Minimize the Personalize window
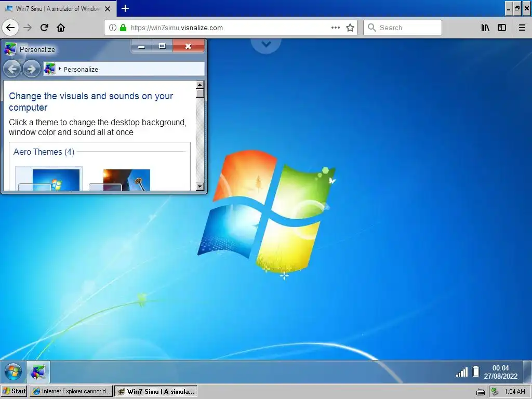Image resolution: width=532 pixels, height=399 pixels. coord(141,46)
